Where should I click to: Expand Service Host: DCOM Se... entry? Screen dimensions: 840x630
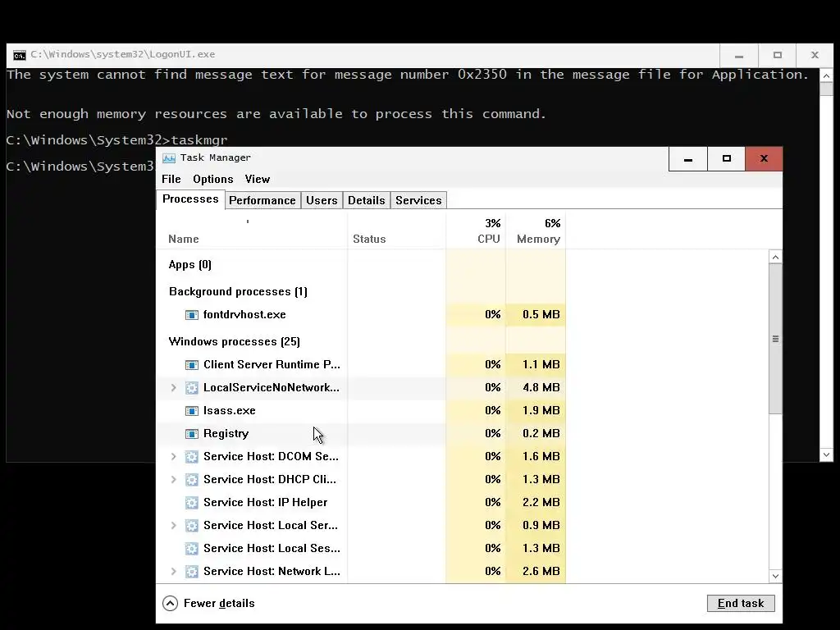click(173, 456)
